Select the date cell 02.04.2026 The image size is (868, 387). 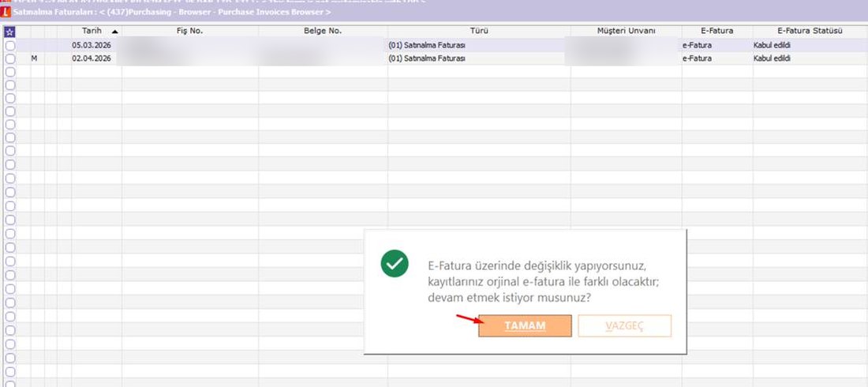click(92, 58)
